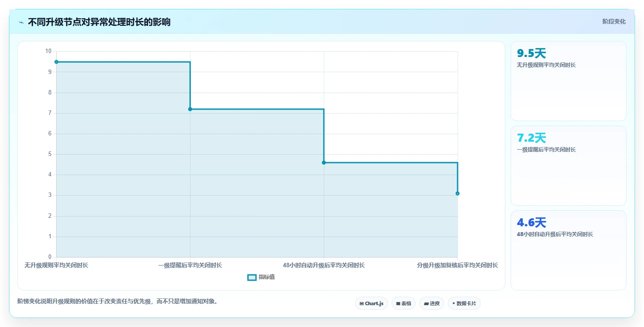Click the 数据卡片 tag pill

pyautogui.click(x=464, y=303)
